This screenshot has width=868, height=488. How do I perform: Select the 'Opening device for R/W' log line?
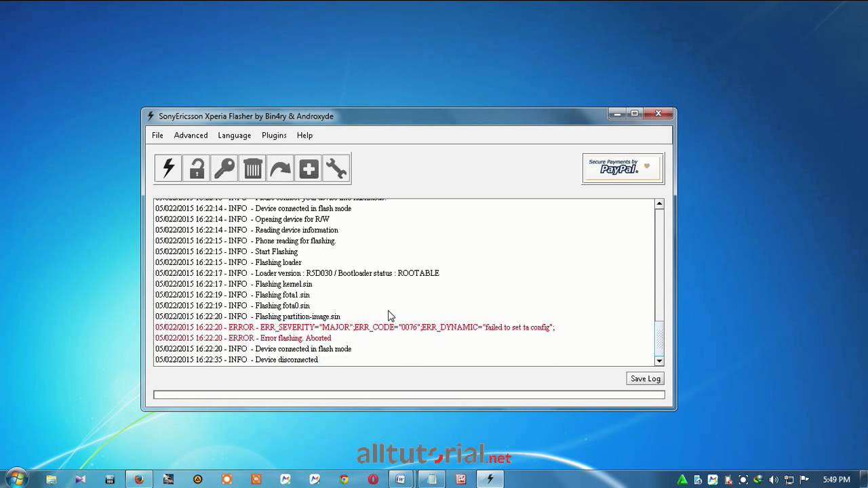242,219
